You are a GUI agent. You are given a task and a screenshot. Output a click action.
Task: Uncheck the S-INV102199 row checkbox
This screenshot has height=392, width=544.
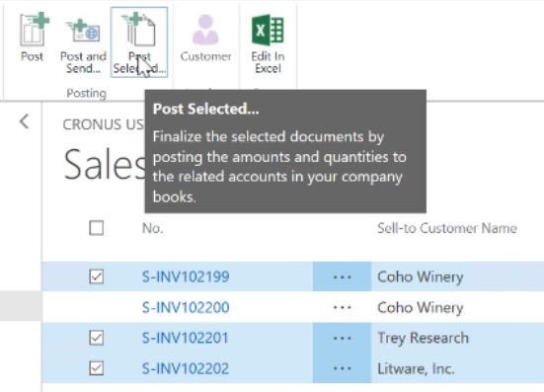pos(96,276)
